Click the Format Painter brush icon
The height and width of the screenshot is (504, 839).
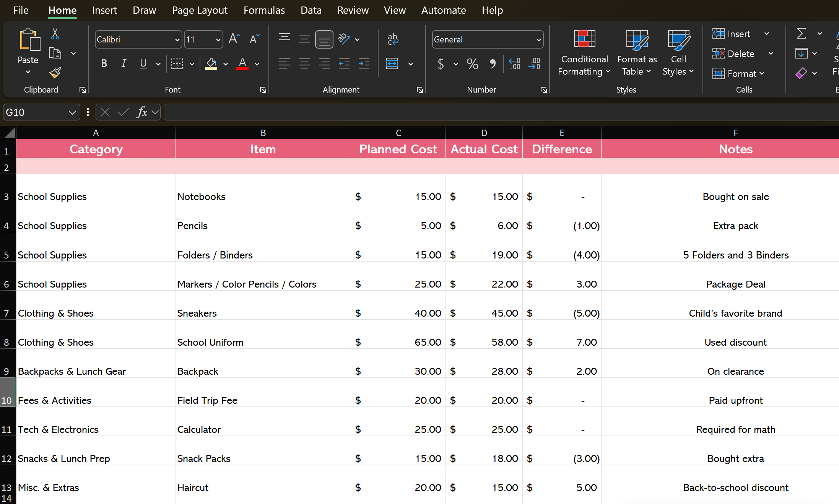coord(55,72)
